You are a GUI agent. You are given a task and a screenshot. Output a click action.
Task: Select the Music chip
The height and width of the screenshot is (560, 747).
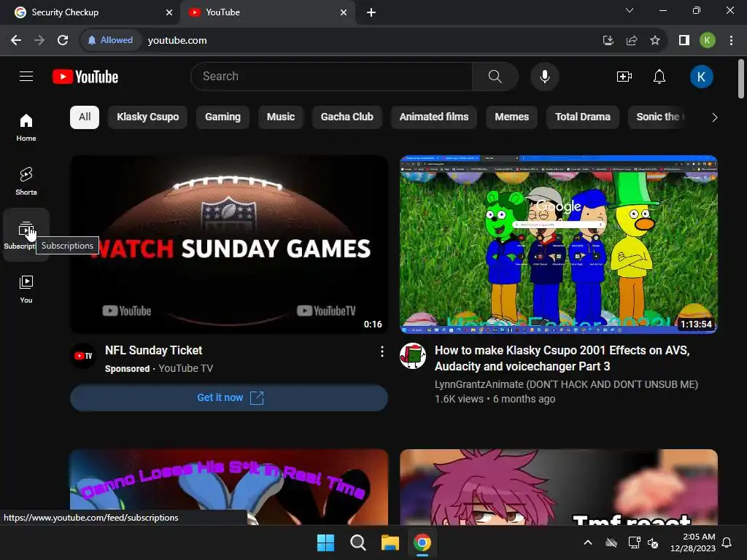[x=281, y=117]
